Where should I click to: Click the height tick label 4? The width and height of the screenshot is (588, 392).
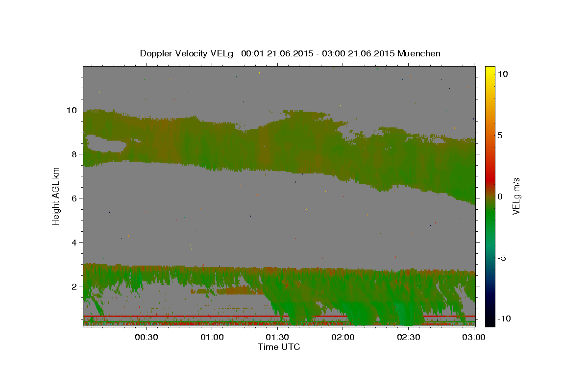point(74,243)
